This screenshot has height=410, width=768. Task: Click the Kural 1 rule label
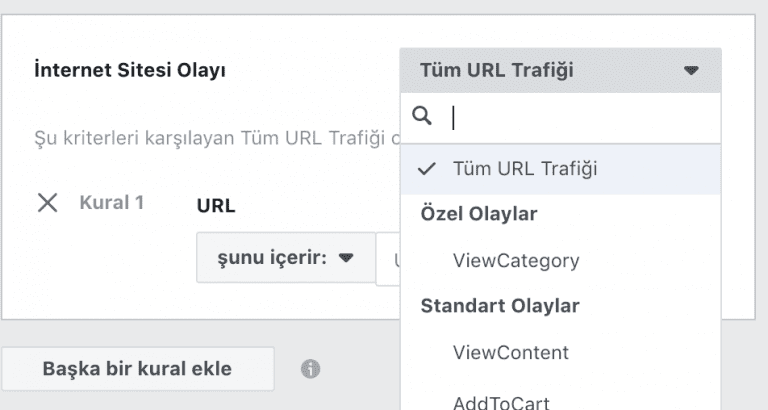[112, 203]
